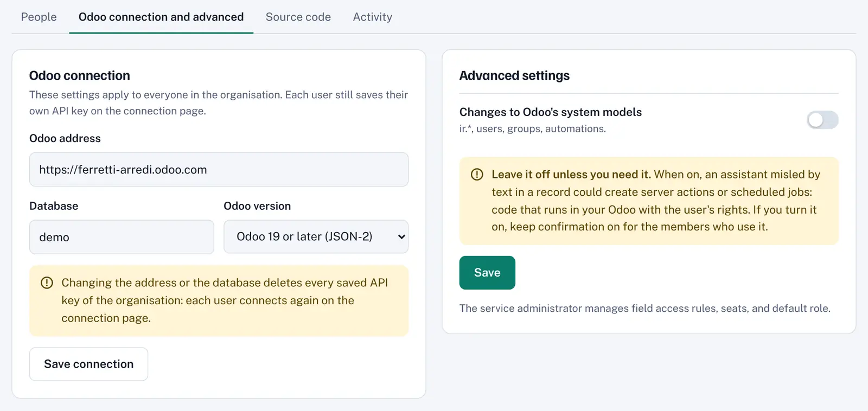Click the Advanced settings heading
The height and width of the screenshot is (411, 868).
pyautogui.click(x=514, y=75)
